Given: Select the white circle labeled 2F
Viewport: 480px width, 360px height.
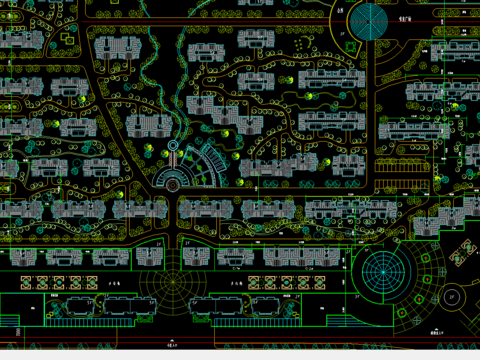Looking at the screenshot, I should [452, 297].
